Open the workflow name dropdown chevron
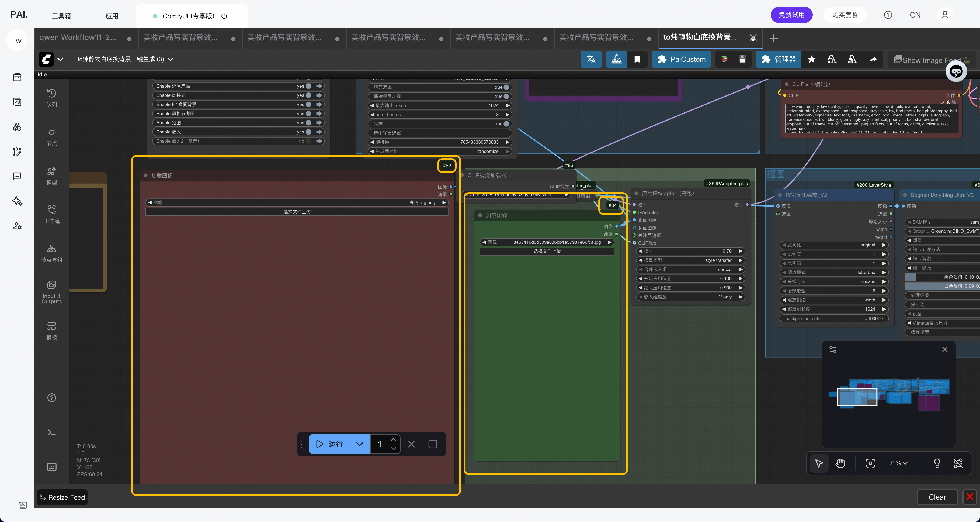This screenshot has width=980, height=522. point(171,59)
